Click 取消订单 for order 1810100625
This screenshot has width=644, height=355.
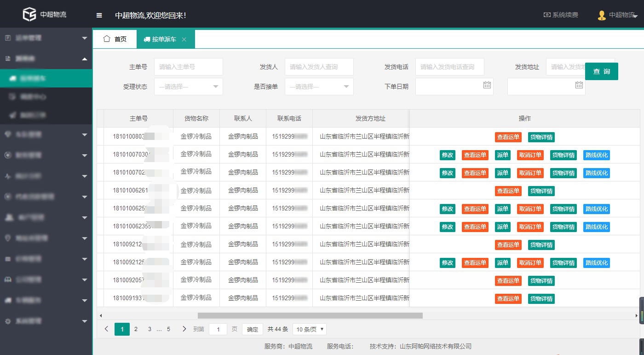(x=530, y=209)
